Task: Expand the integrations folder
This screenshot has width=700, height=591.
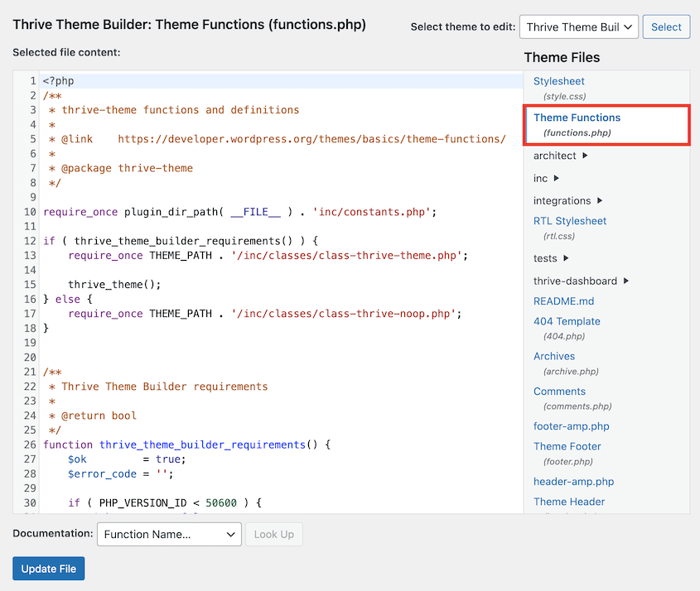Action: [x=567, y=200]
